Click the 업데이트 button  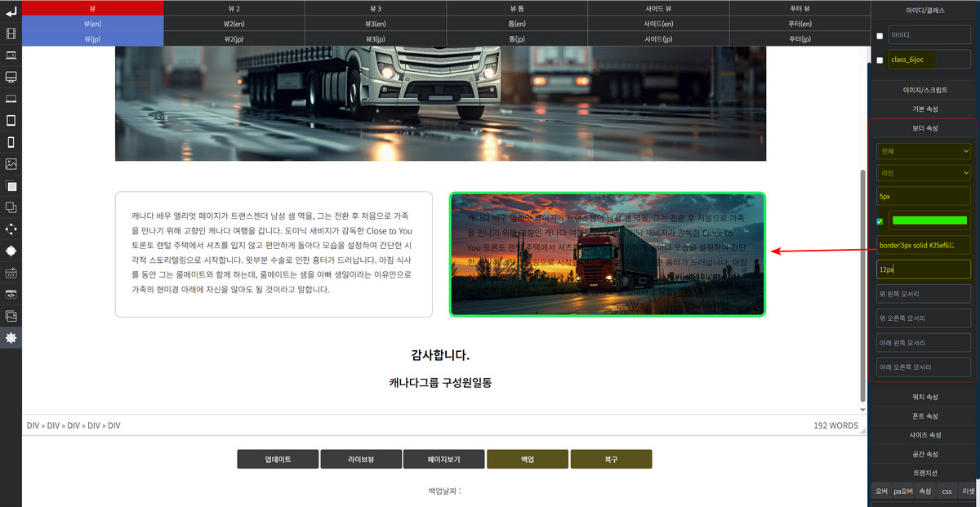pos(278,460)
